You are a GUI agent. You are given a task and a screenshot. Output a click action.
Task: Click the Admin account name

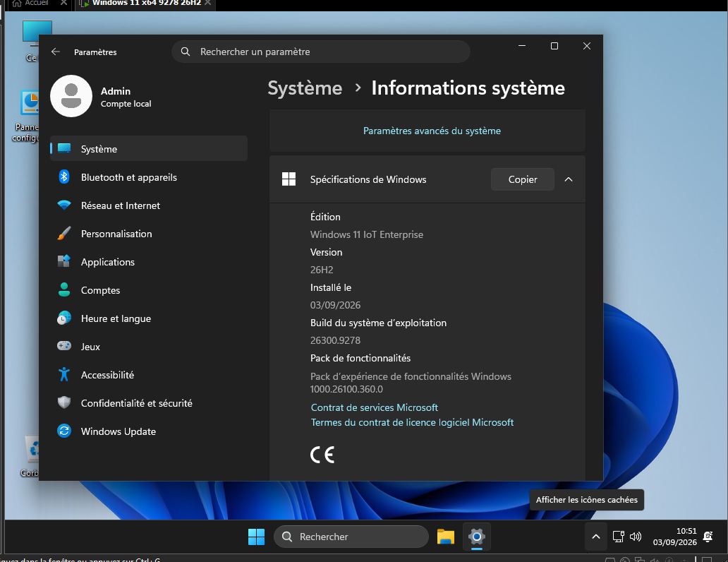tap(116, 91)
